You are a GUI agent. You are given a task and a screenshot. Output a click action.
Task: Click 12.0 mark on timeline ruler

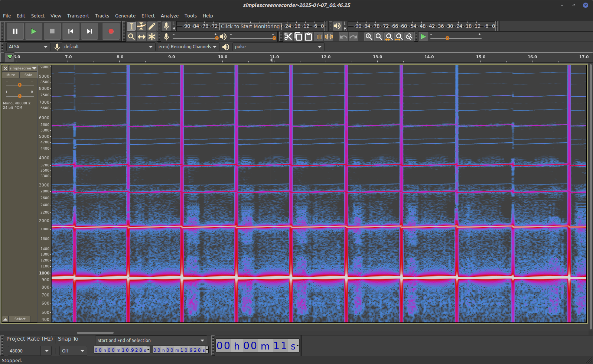[326, 57]
